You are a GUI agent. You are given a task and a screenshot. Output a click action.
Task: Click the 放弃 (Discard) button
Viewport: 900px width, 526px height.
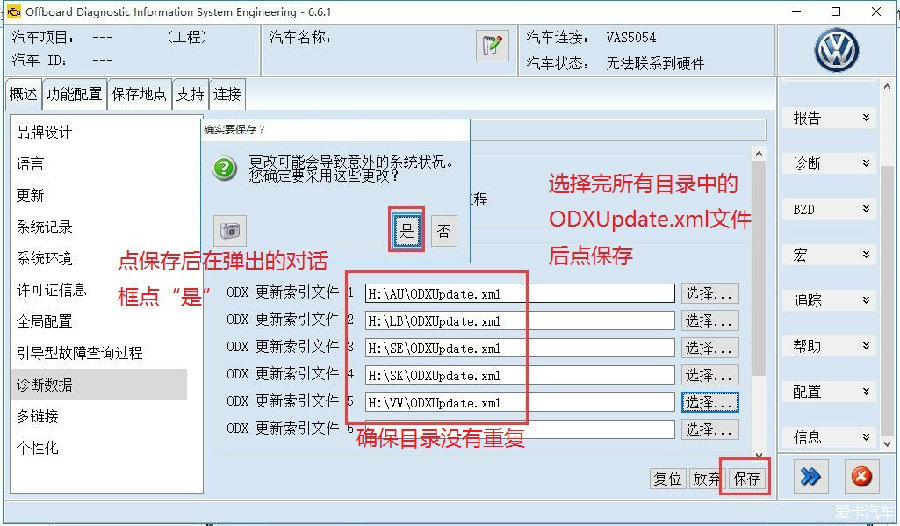[x=707, y=478]
